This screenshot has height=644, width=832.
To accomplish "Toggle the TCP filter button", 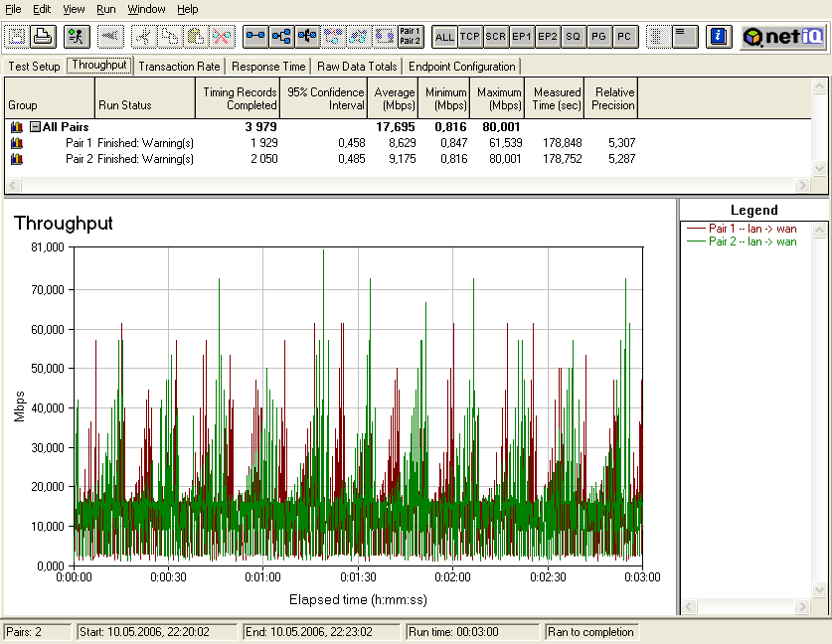I will (x=470, y=37).
